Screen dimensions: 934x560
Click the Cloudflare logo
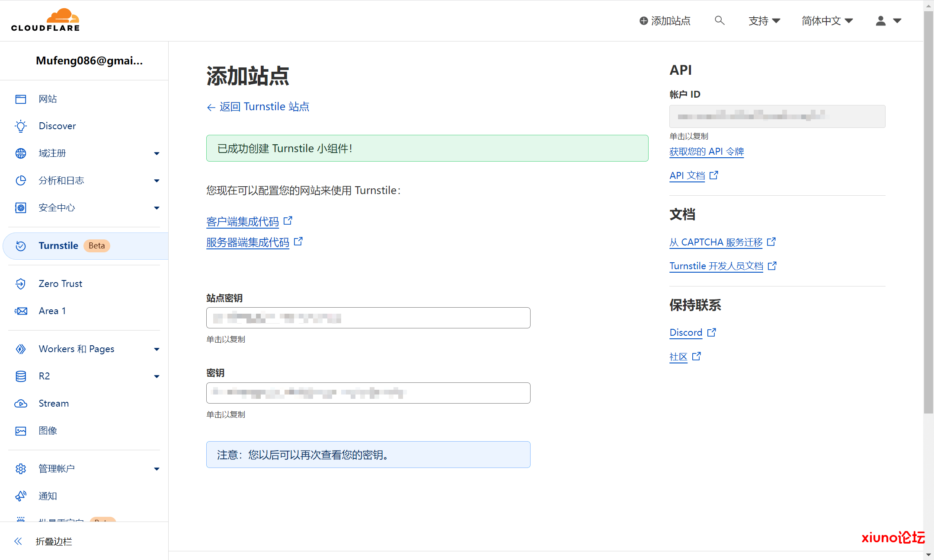(45, 19)
